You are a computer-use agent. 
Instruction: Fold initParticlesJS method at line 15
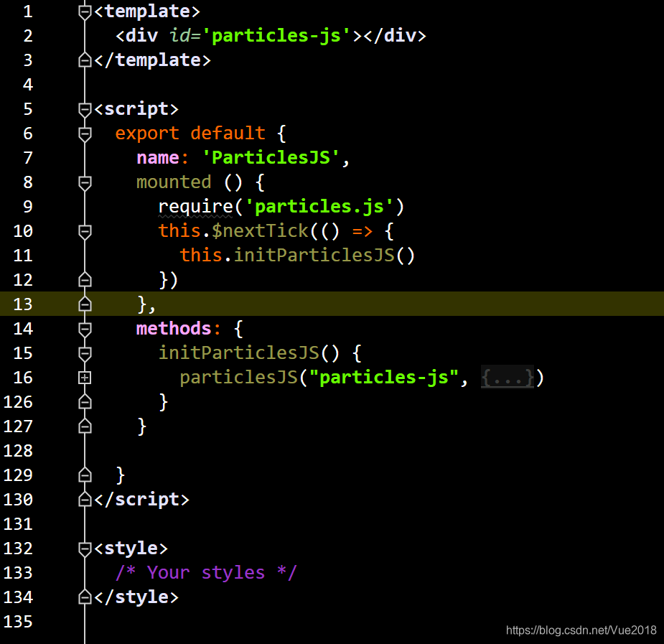(x=85, y=354)
